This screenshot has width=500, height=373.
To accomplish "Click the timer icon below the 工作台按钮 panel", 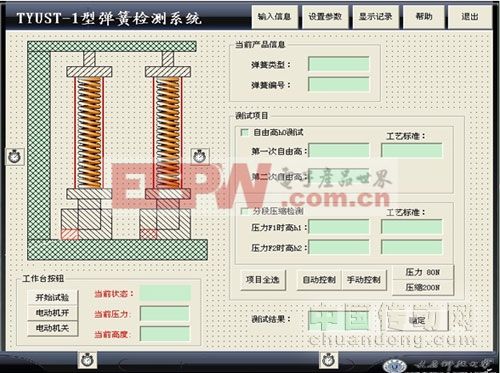I will [87, 360].
